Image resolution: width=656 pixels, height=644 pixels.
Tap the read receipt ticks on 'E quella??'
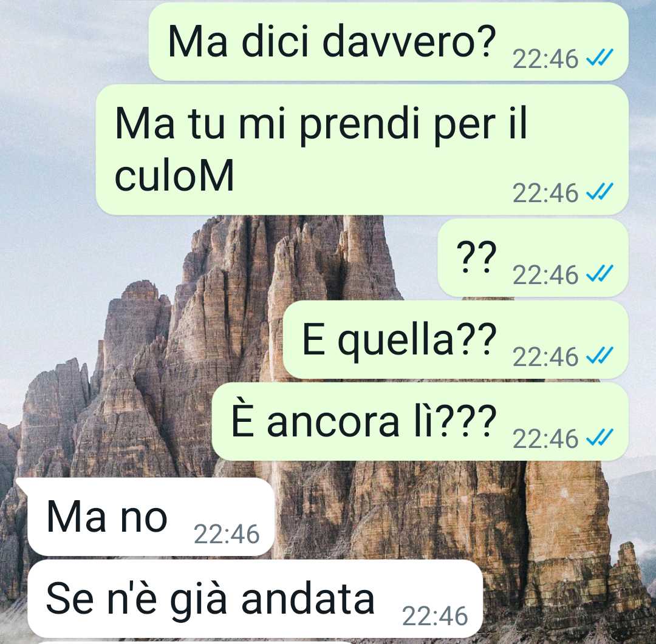[600, 355]
